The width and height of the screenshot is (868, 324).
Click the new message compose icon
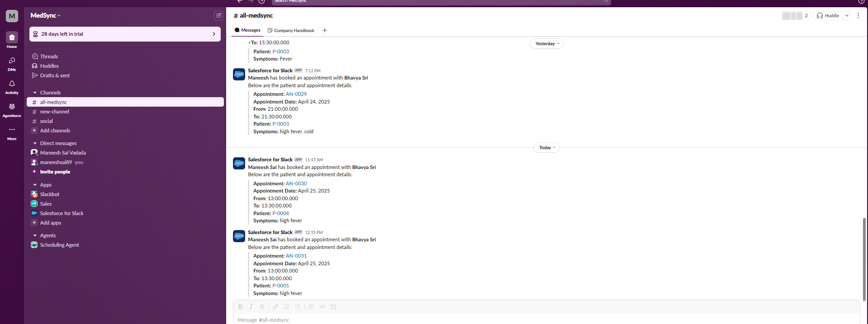218,15
